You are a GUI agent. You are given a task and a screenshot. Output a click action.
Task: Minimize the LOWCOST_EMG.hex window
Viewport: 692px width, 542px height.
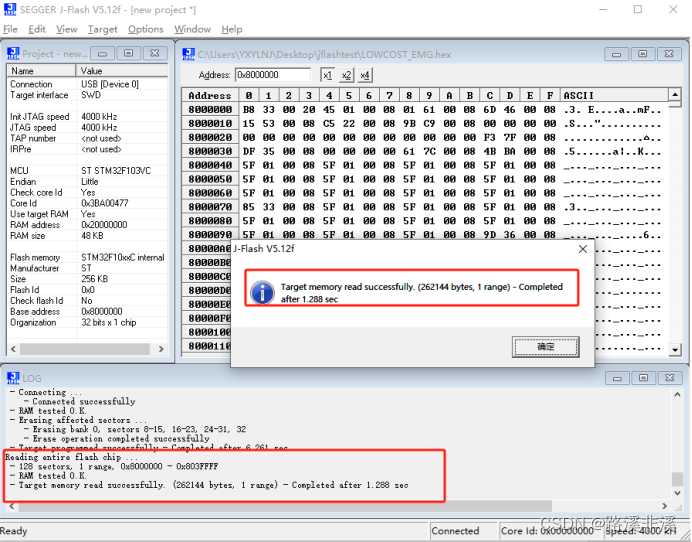pyautogui.click(x=617, y=54)
